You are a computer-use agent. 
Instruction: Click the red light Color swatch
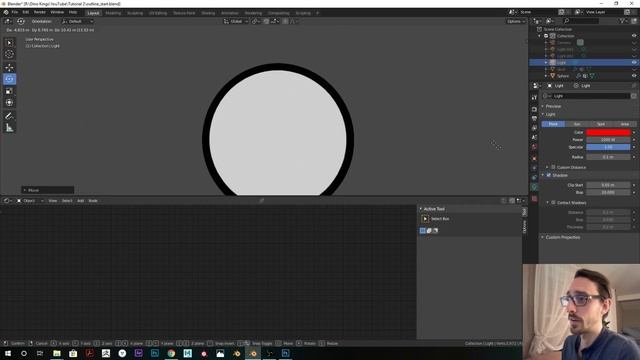[x=608, y=132]
